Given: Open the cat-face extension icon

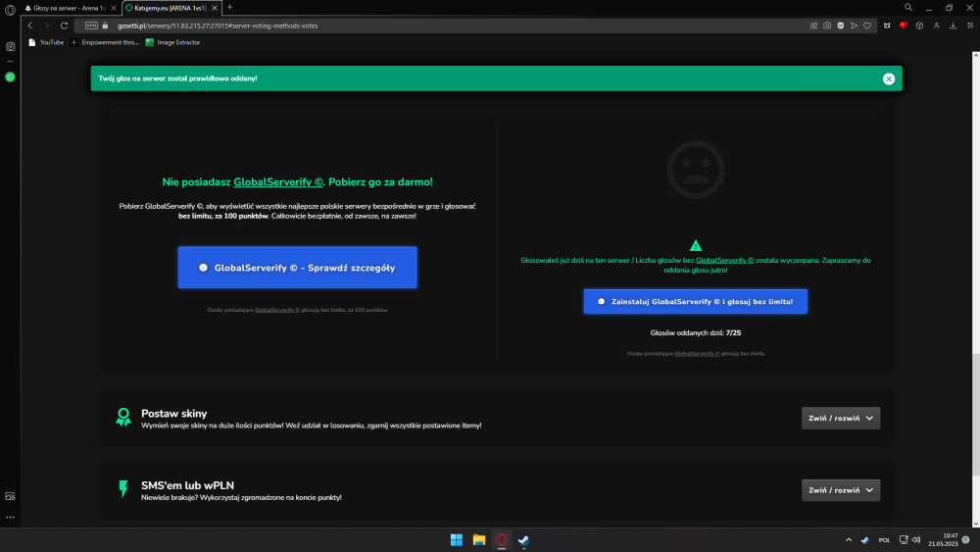Looking at the screenshot, I should pyautogui.click(x=887, y=25).
